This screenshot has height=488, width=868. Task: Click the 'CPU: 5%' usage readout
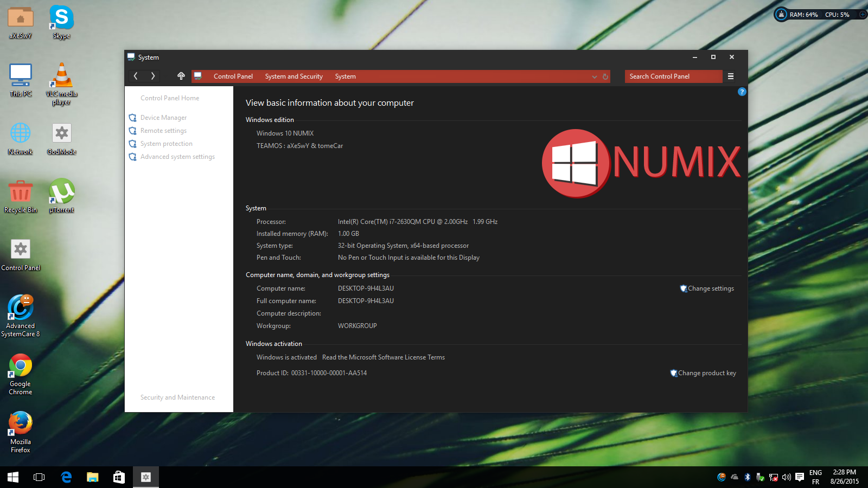(837, 15)
